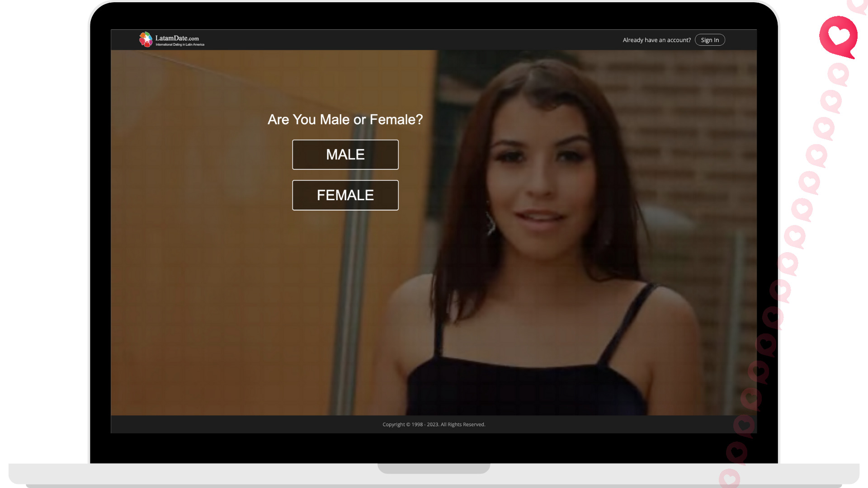
Task: Click the 'Are You Male or Female?' heading
Action: (x=345, y=119)
